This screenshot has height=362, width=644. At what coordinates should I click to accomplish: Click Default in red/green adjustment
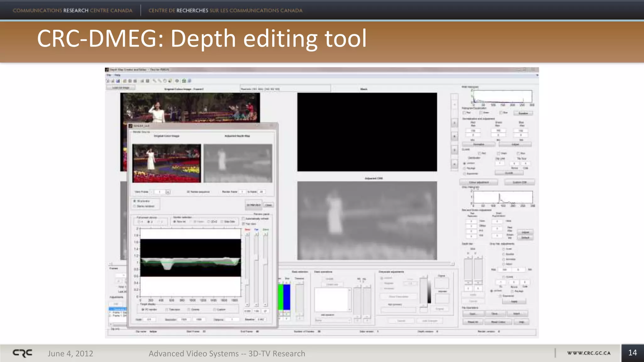click(525, 238)
